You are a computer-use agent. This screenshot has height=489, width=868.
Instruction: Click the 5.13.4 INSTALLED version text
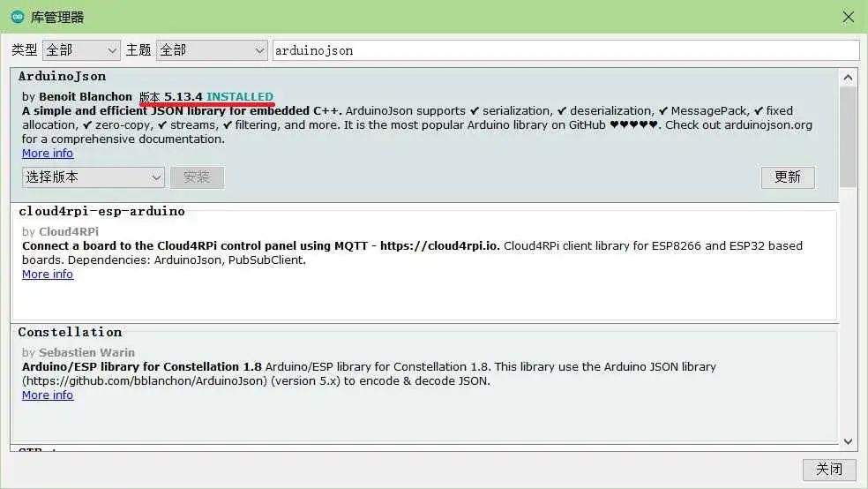click(x=219, y=97)
